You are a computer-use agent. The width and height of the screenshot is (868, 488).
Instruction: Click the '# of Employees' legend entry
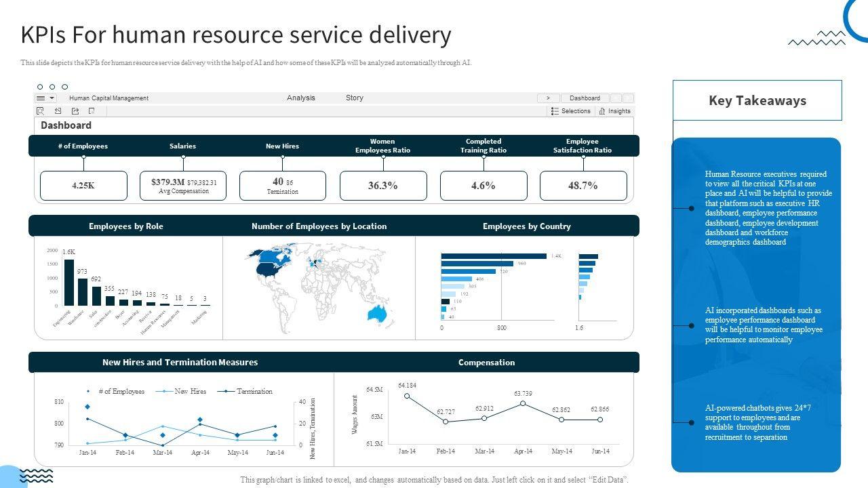[116, 391]
